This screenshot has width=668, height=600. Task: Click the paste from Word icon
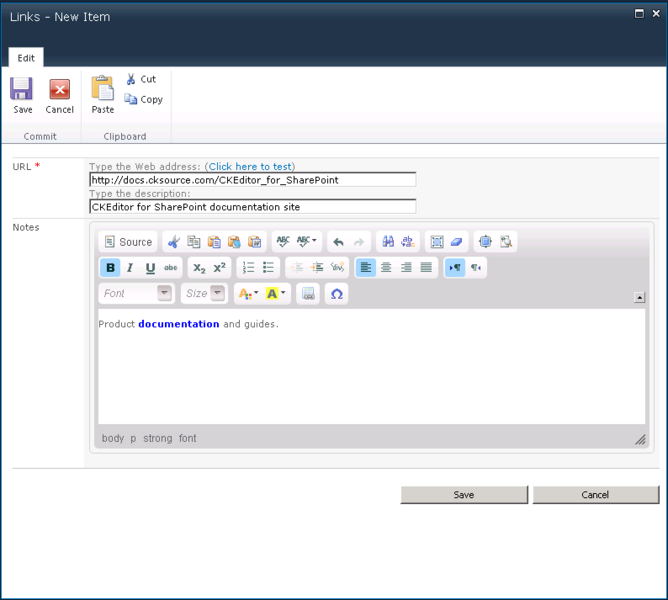click(x=254, y=242)
